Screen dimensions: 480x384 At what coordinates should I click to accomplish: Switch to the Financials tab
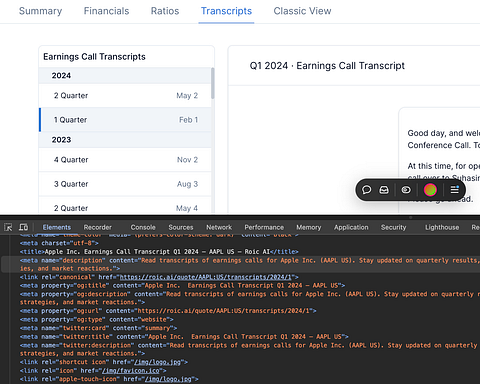(x=106, y=11)
